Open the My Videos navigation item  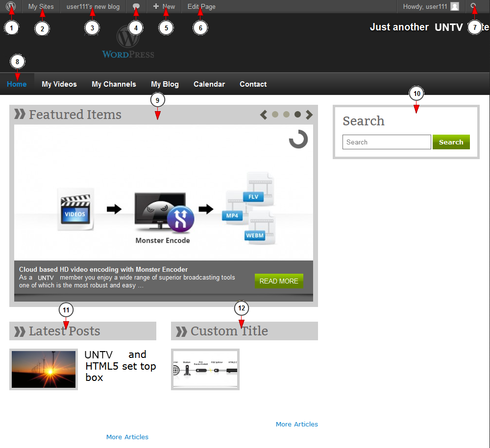click(59, 84)
